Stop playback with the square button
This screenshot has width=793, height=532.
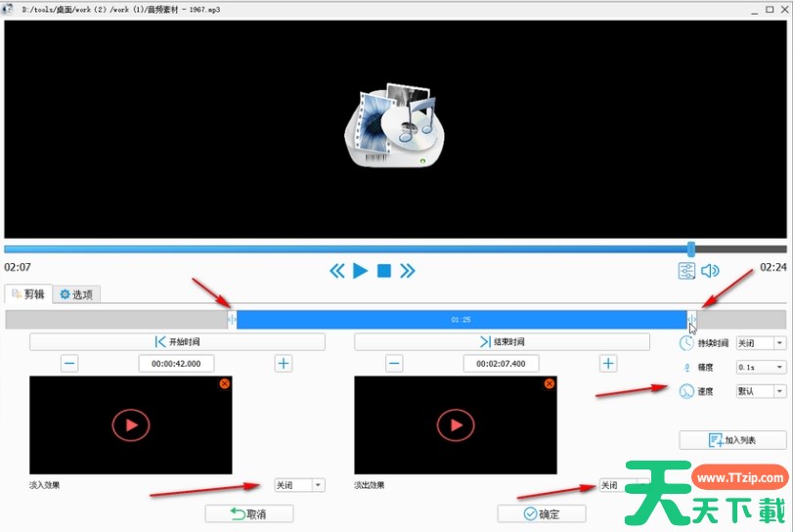(x=384, y=271)
